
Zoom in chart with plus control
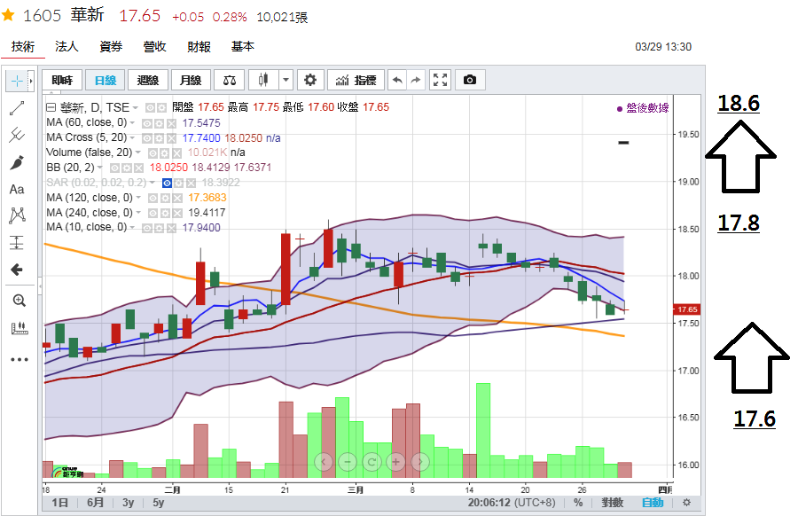(395, 462)
